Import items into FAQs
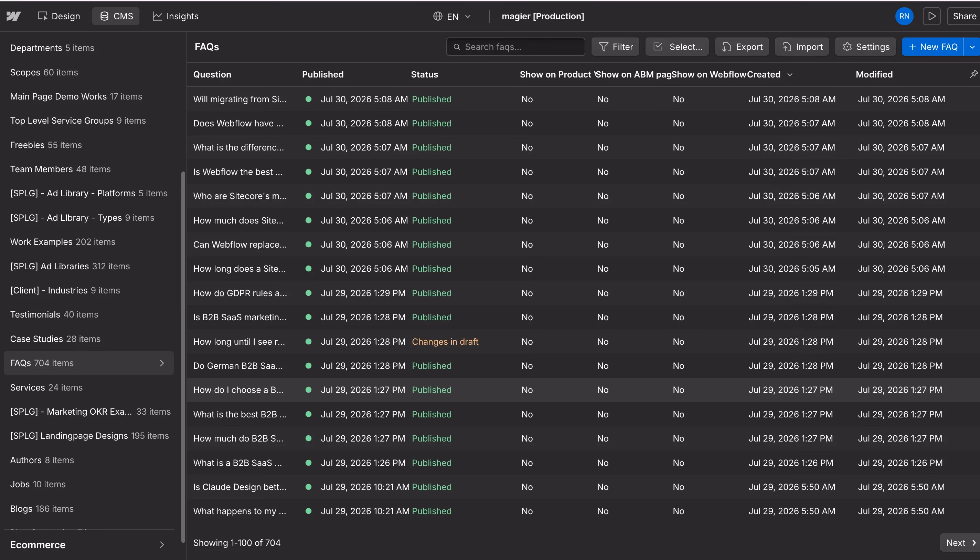The width and height of the screenshot is (980, 560). click(x=802, y=47)
